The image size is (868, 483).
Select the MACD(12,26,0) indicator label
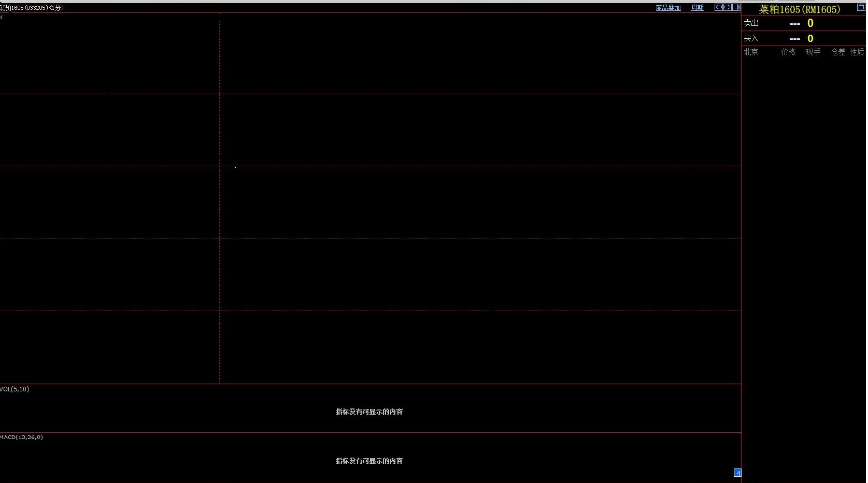click(x=22, y=437)
